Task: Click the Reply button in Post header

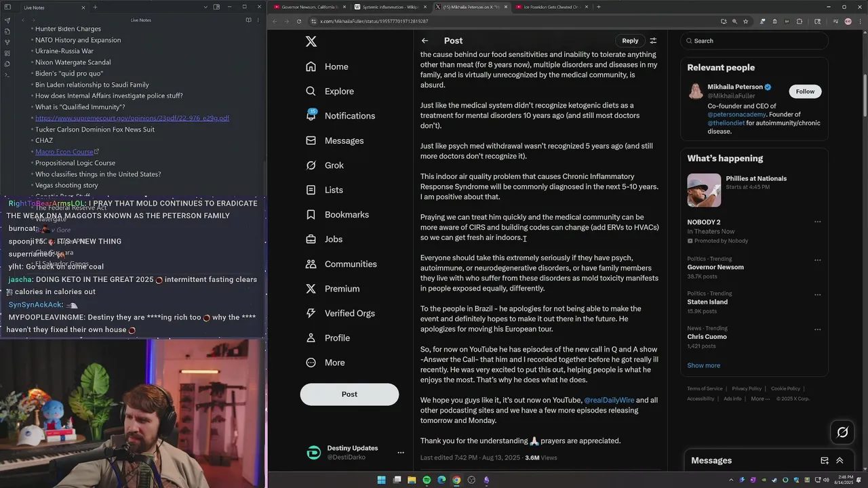Action: click(x=630, y=41)
